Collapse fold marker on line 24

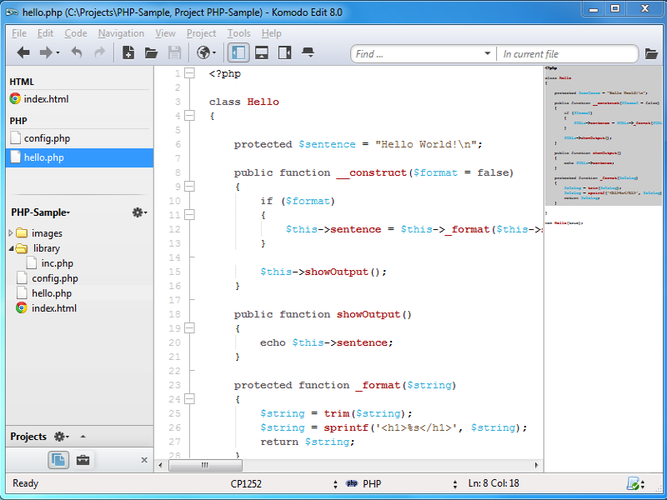189,399
